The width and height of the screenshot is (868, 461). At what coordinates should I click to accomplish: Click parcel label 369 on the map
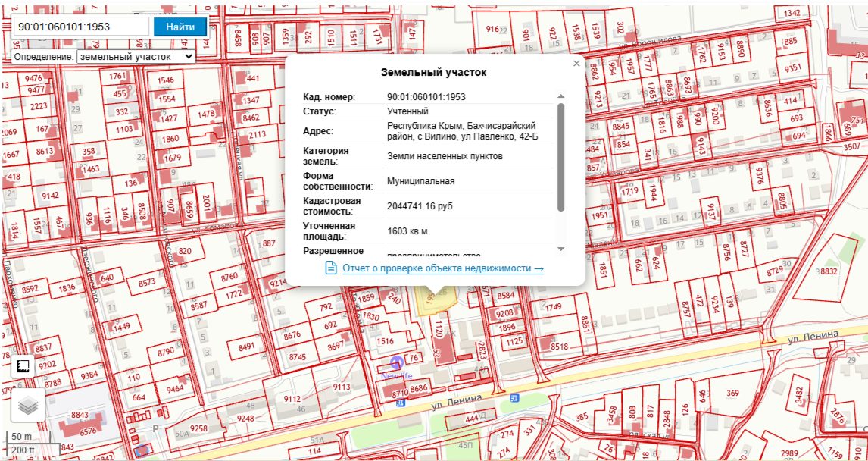coord(732,394)
